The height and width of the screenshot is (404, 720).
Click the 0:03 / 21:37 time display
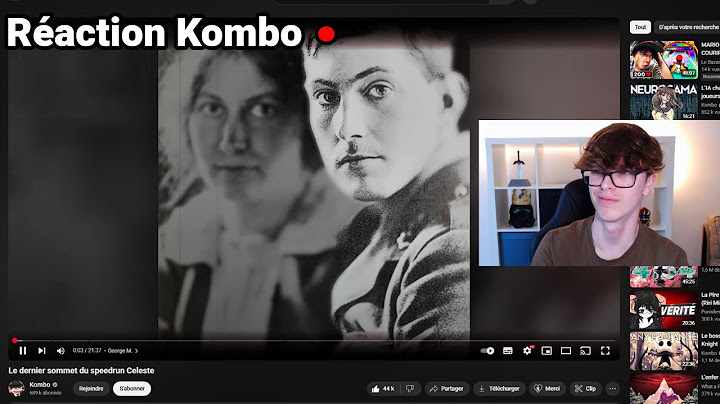(87, 351)
